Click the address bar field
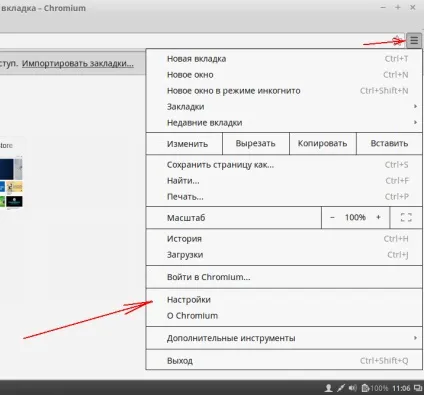 pyautogui.click(x=202, y=41)
